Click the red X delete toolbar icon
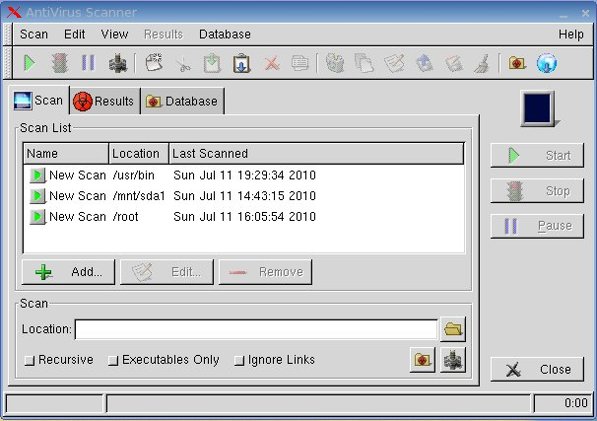Image resolution: width=597 pixels, height=421 pixels. point(272,64)
